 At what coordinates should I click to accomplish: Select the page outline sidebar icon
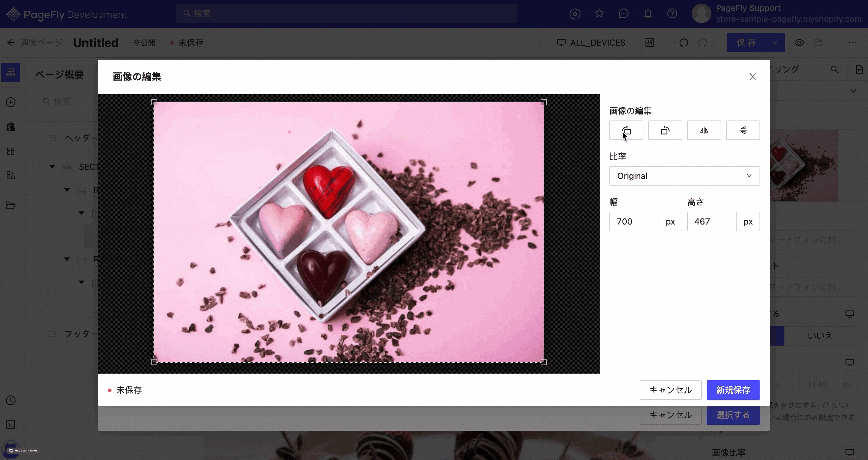click(10, 72)
